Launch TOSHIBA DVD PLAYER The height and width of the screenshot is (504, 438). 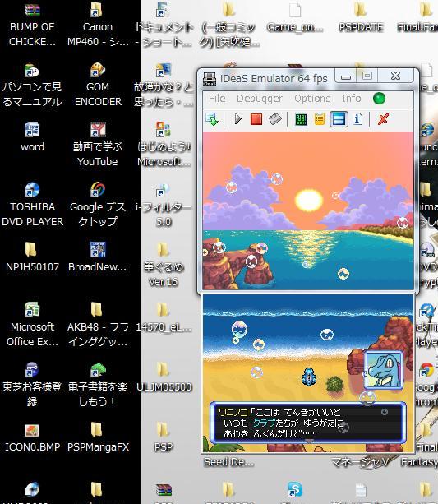pos(32,205)
